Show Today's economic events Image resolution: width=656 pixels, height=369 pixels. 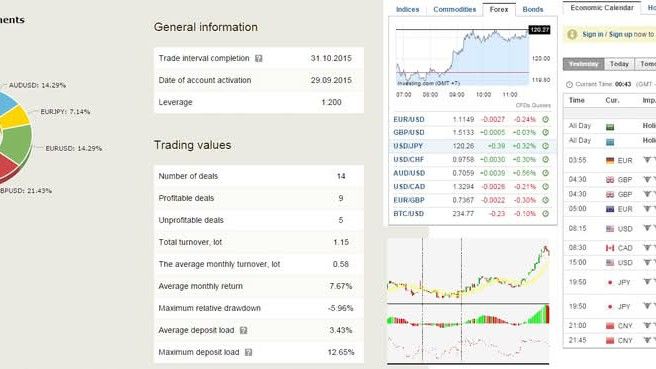pyautogui.click(x=619, y=64)
